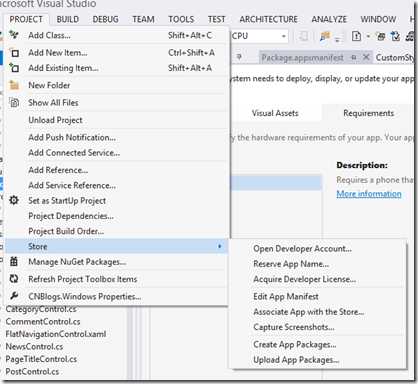The image size is (418, 384).
Task: Choose Add Class… menu entry
Action: [117, 35]
